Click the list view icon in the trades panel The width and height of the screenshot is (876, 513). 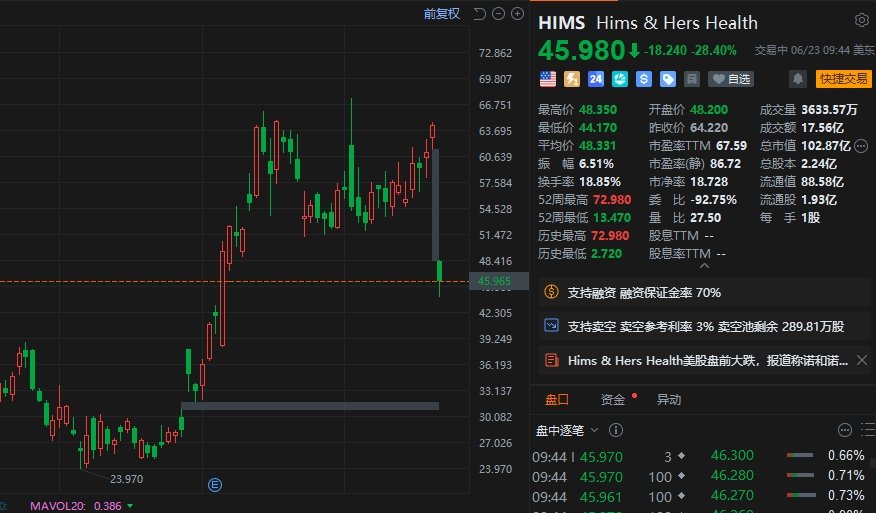(x=868, y=430)
